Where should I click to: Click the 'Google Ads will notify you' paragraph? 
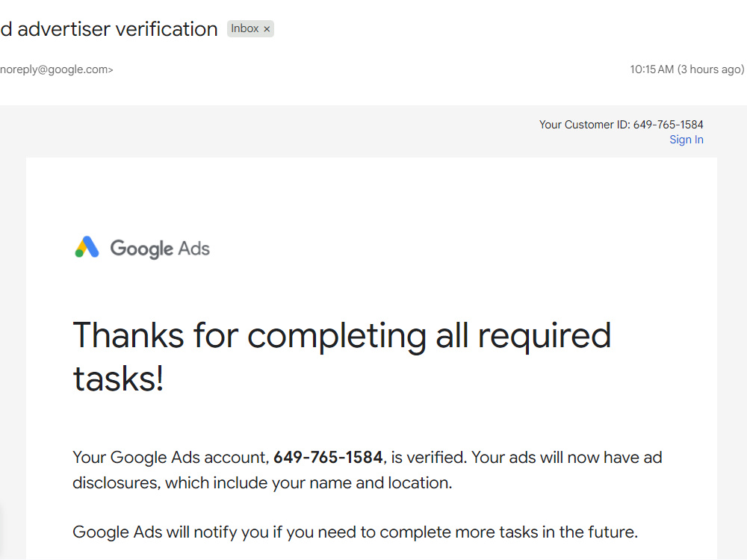(355, 532)
